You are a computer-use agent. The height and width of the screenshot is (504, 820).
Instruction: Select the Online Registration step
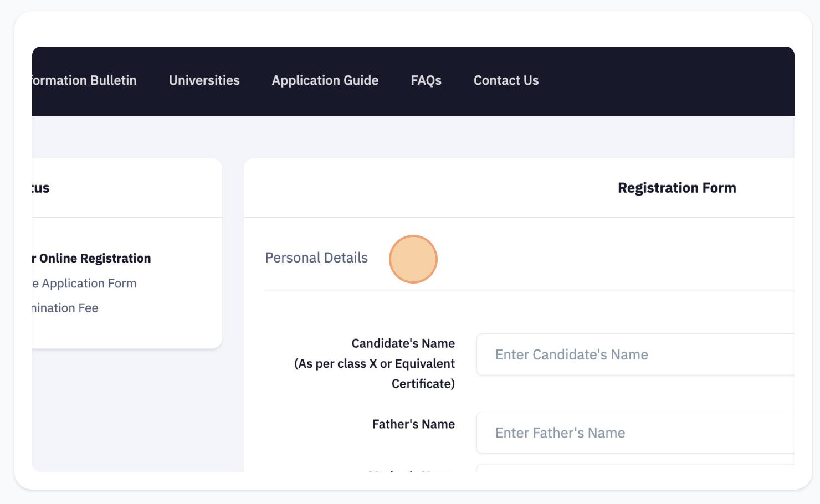tap(91, 258)
